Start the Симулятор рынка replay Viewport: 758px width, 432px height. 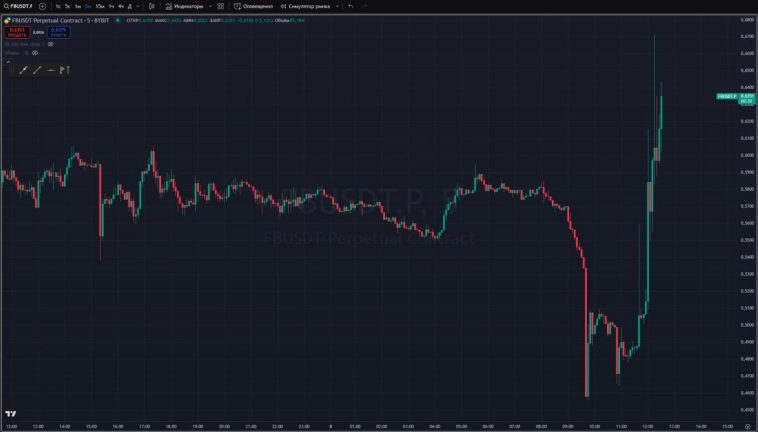[306, 6]
